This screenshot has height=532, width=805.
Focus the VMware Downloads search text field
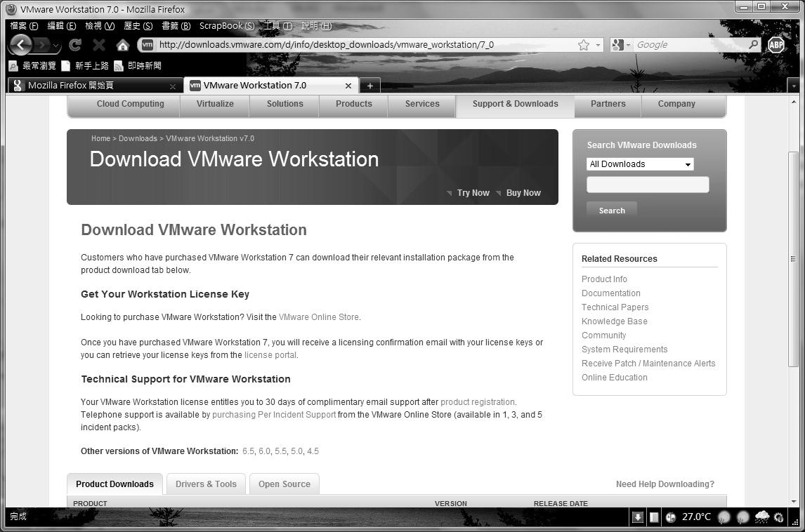pyautogui.click(x=648, y=185)
